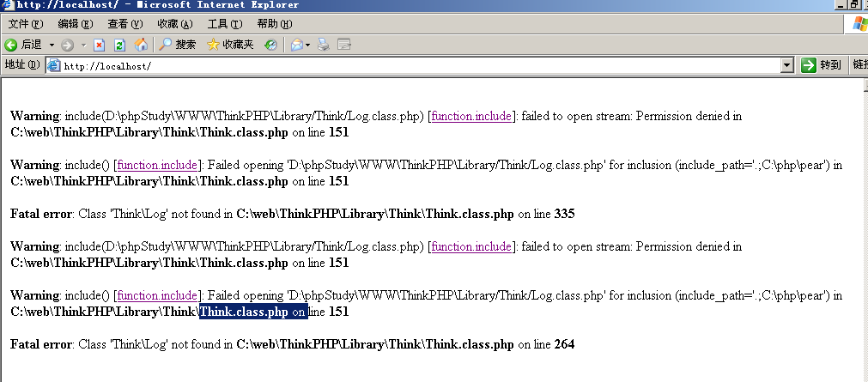This screenshot has height=382, width=868.
Task: Click the grey Forward arrow button
Action: coord(68,45)
